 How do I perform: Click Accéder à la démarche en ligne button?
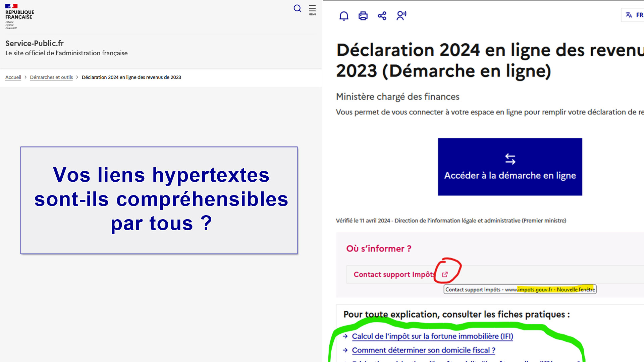(x=510, y=175)
